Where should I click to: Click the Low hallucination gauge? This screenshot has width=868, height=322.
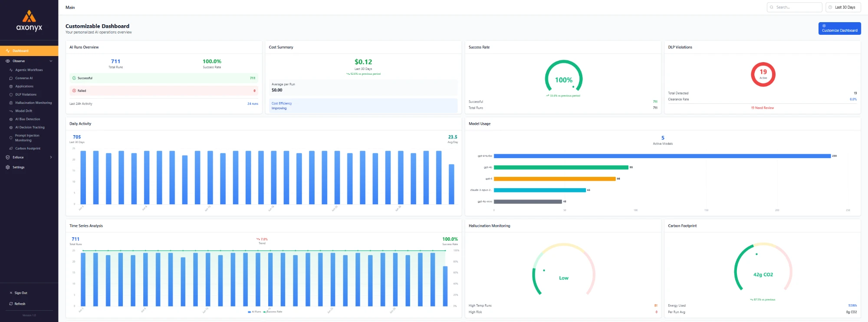[x=563, y=269]
